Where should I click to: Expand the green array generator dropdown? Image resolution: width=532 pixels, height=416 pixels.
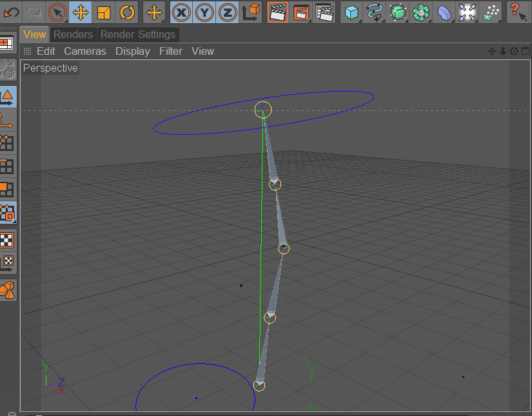pos(420,12)
